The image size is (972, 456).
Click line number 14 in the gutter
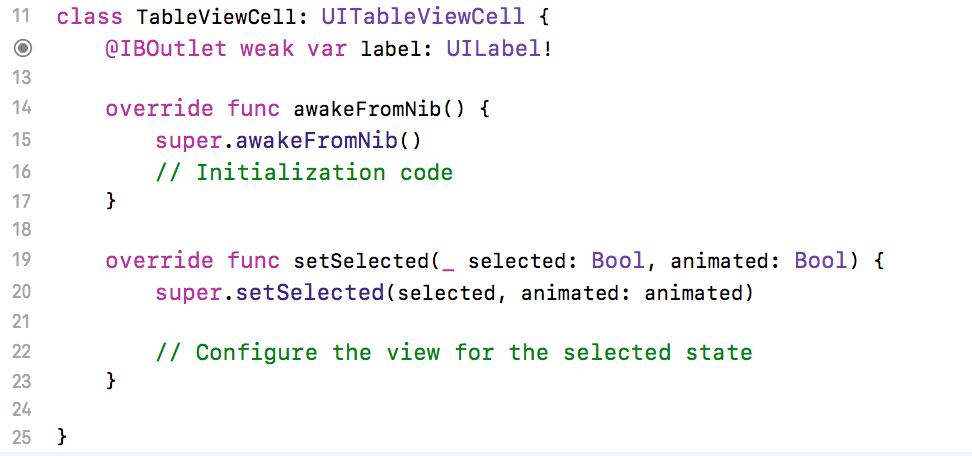(x=21, y=107)
